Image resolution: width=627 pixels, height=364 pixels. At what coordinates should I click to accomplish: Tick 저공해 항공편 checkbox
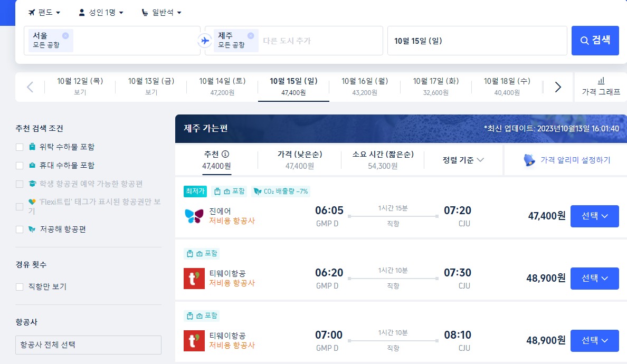pos(19,229)
